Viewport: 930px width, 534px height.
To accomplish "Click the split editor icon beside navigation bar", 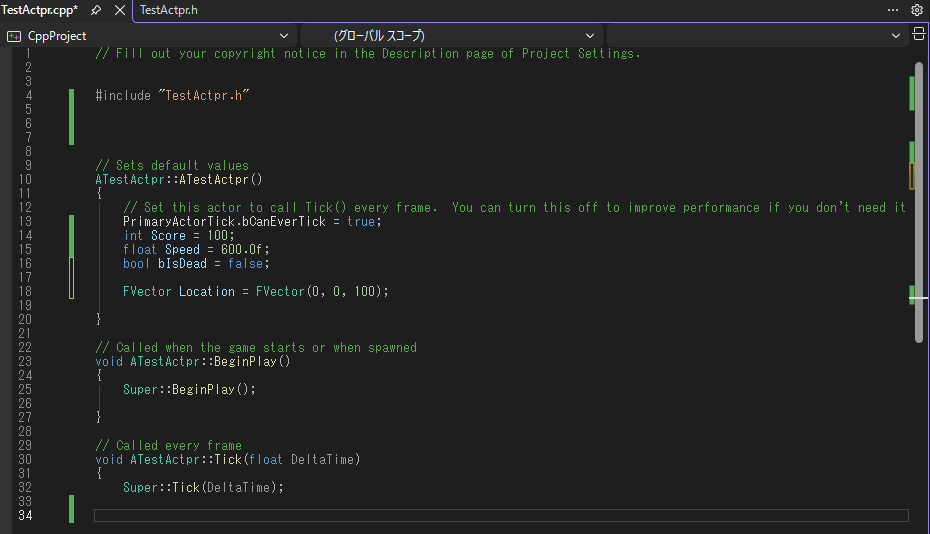I will [919, 35].
